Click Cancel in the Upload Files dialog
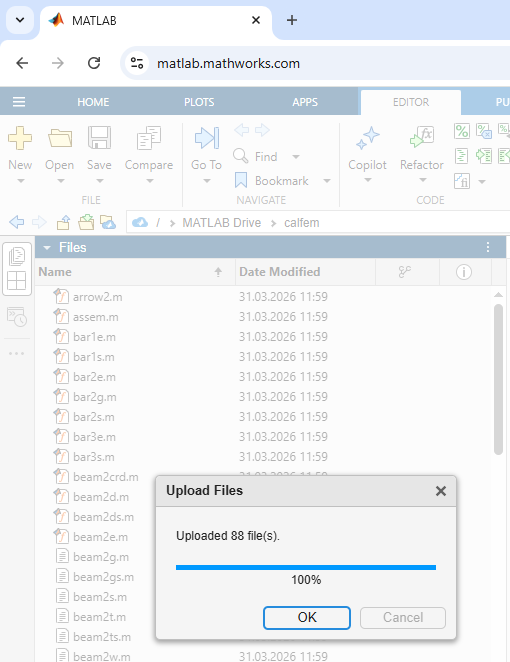This screenshot has height=662, width=510. click(403, 618)
